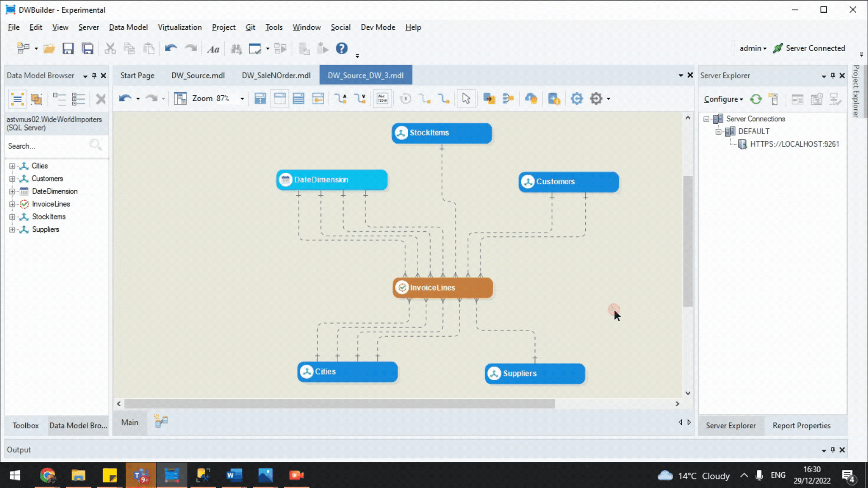The width and height of the screenshot is (868, 488).
Task: Open the Virtualization menu
Action: (179, 27)
